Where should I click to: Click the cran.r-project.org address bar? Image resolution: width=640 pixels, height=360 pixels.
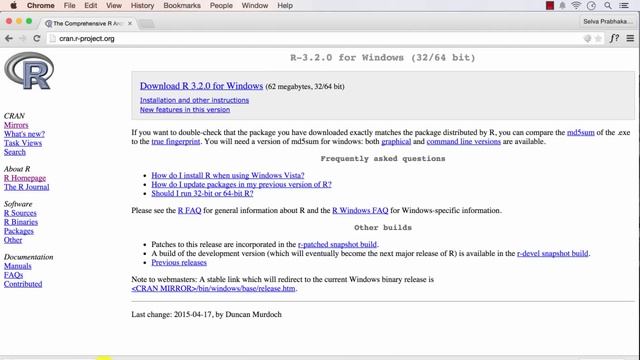(x=314, y=38)
